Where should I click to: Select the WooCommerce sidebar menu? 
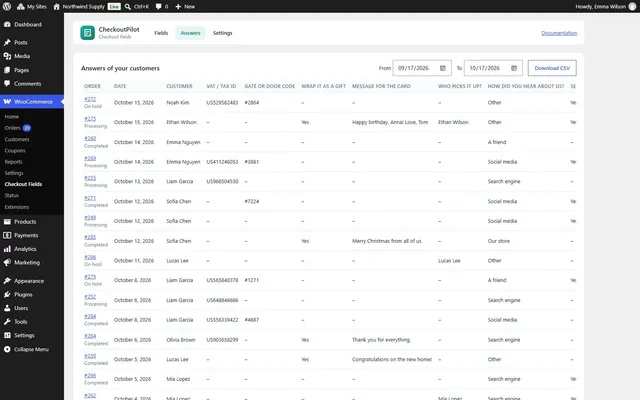coord(32,102)
